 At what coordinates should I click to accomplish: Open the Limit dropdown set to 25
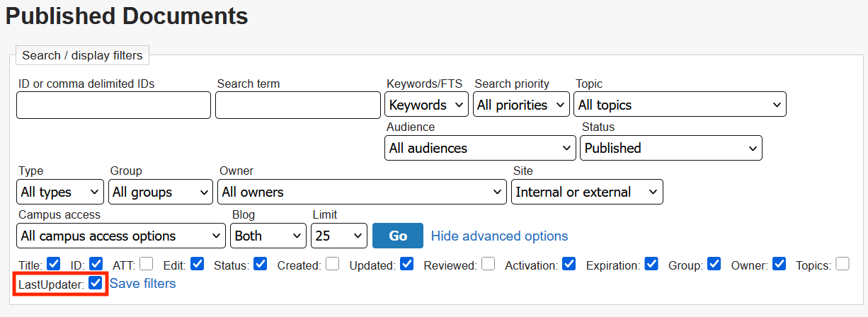tap(339, 236)
